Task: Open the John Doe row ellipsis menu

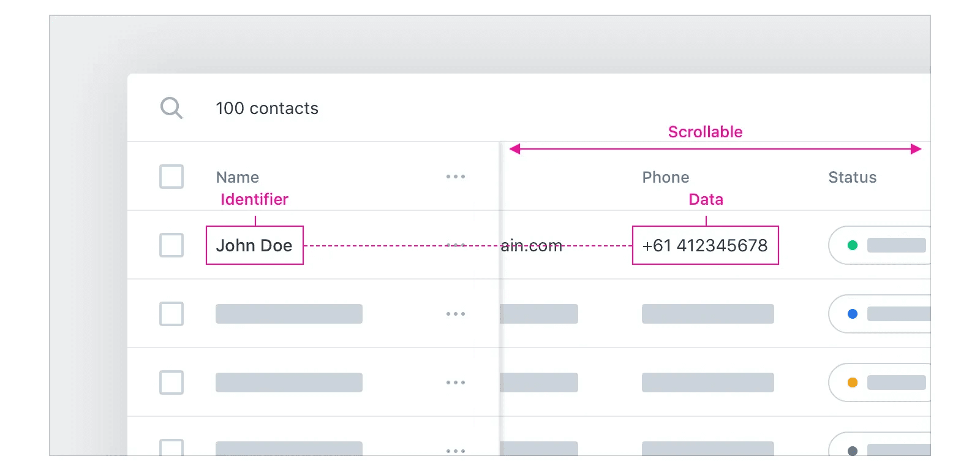Action: coord(456,245)
